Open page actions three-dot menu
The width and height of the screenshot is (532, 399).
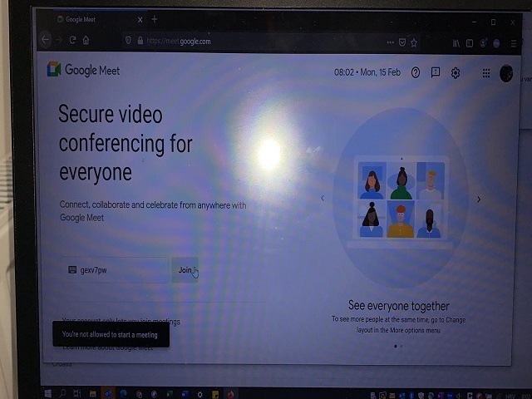point(390,42)
